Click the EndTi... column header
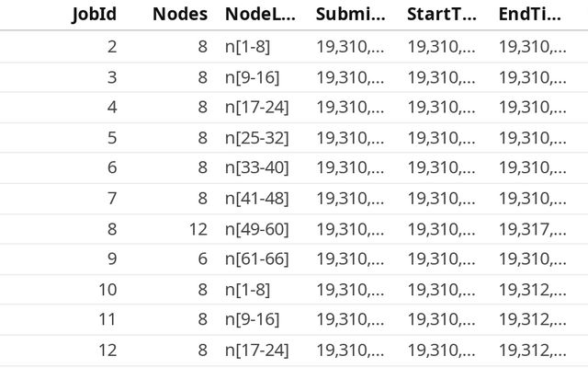This screenshot has height=368, width=588. click(x=530, y=15)
